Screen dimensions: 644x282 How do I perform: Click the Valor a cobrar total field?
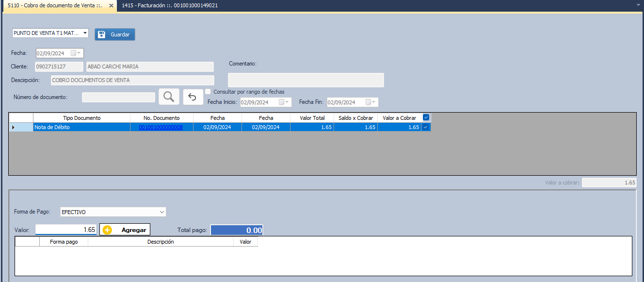click(x=609, y=182)
